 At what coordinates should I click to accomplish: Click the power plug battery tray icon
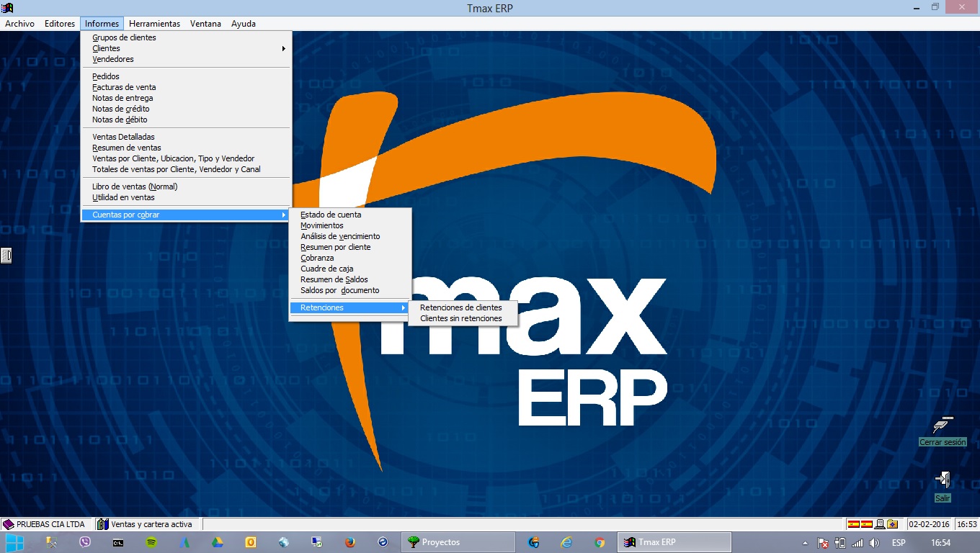[839, 542]
